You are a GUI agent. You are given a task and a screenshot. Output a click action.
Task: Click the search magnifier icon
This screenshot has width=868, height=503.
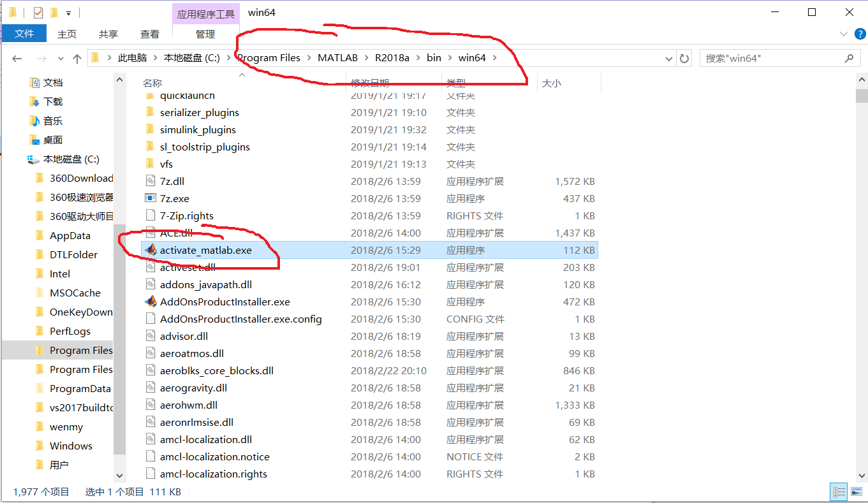click(849, 58)
